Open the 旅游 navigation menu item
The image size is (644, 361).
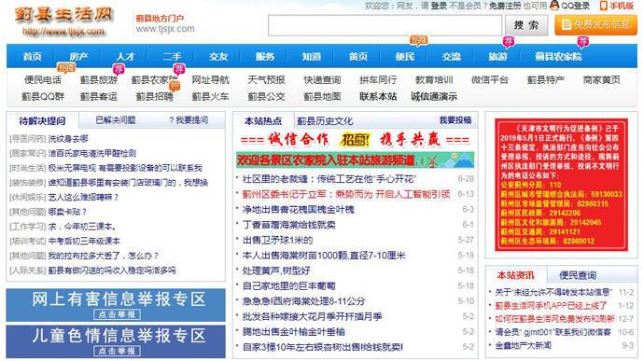[x=497, y=56]
